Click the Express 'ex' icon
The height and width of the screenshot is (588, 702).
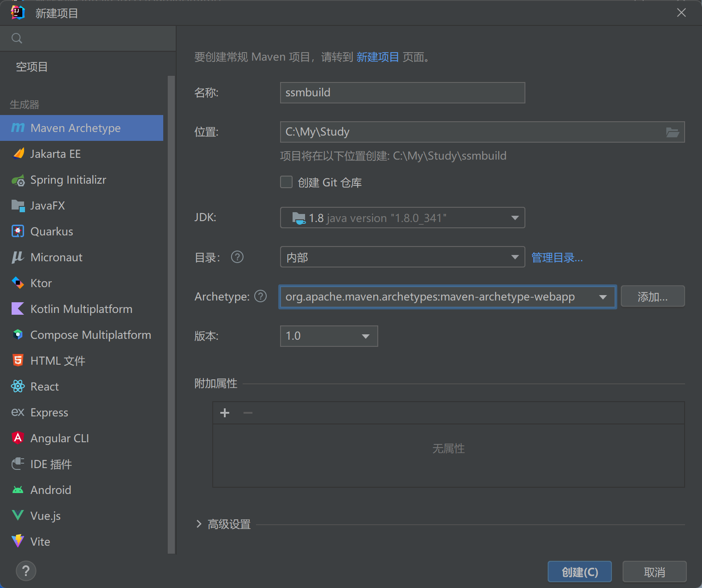[18, 412]
